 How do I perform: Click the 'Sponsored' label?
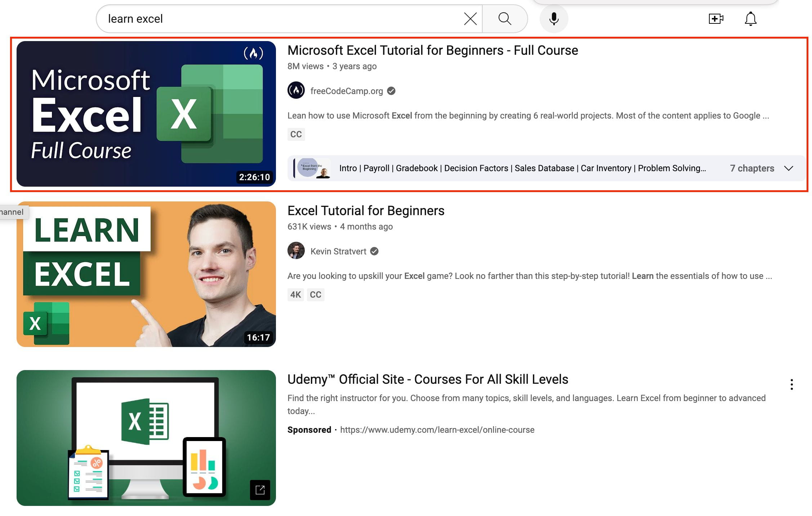(309, 430)
